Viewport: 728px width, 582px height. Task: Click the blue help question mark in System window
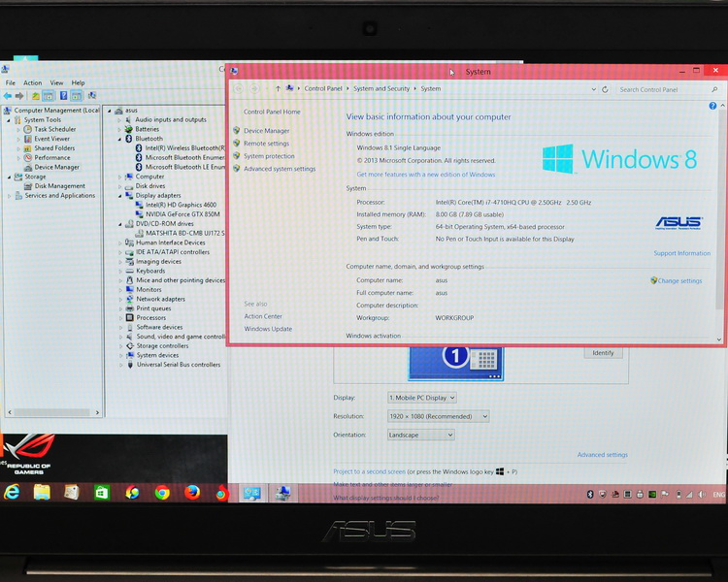[x=712, y=106]
